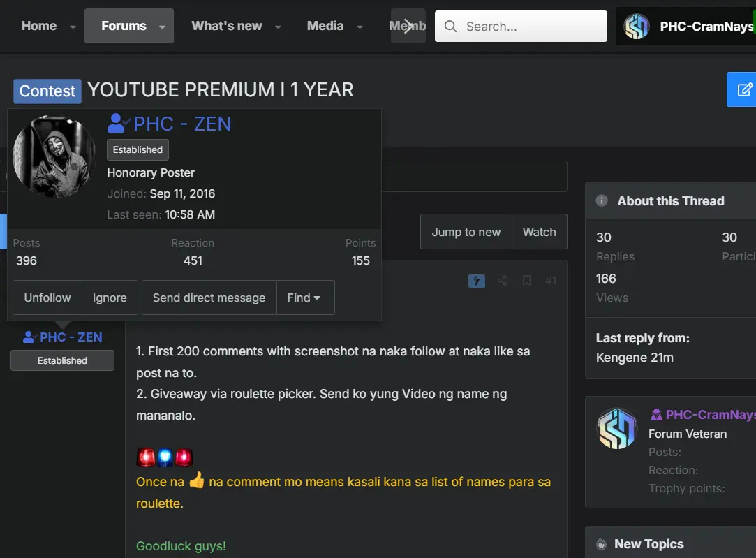
Task: Open PHC-CramNays account avatar in navbar
Action: click(x=637, y=27)
